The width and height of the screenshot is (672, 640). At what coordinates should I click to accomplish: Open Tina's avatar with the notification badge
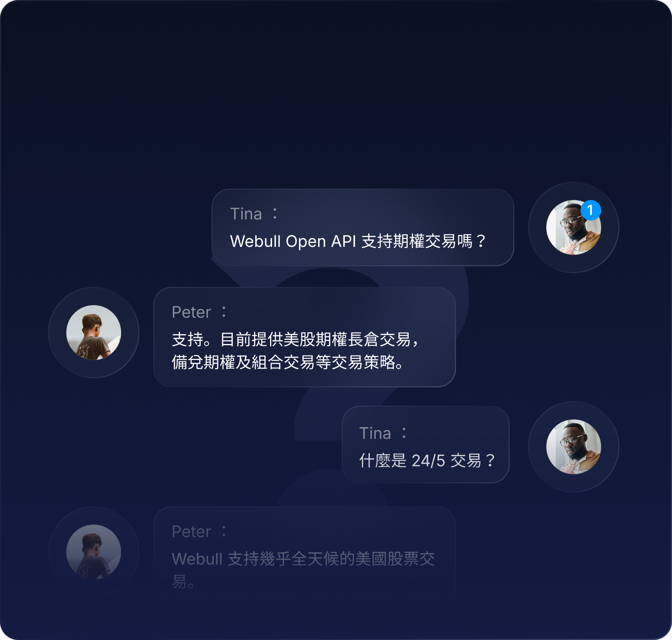[x=573, y=227]
